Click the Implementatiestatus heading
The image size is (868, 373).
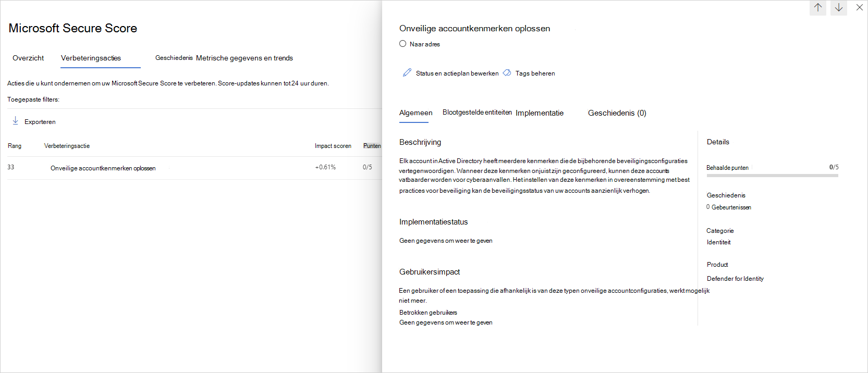(x=434, y=222)
